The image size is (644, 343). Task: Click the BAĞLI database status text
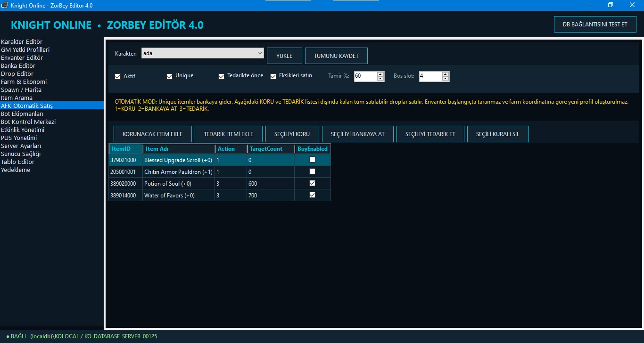pos(82,336)
